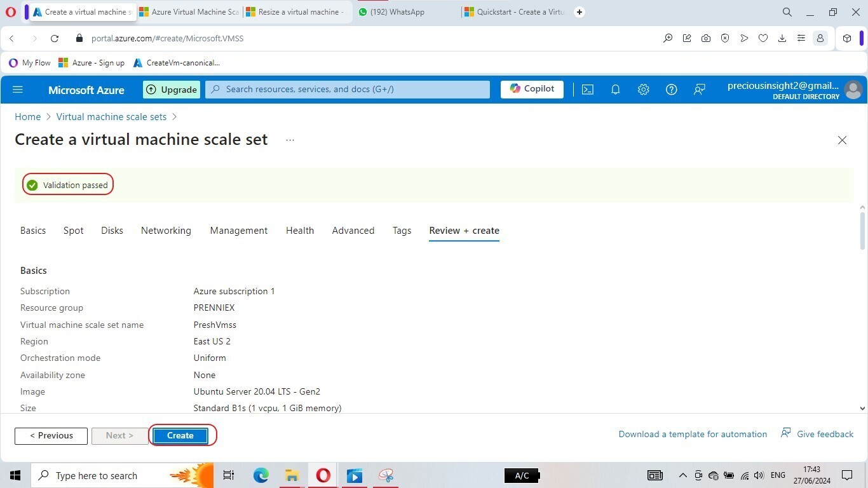
Task: Select the Management tab
Action: (239, 231)
